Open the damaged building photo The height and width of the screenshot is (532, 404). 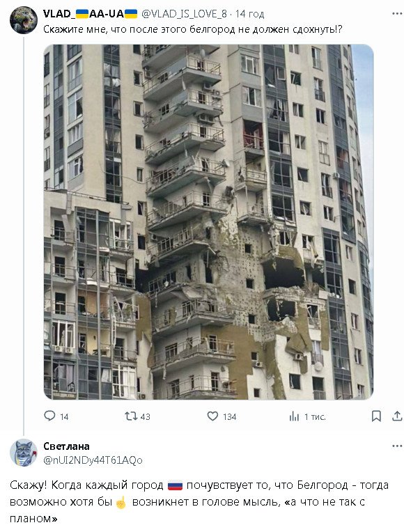pos(208,222)
